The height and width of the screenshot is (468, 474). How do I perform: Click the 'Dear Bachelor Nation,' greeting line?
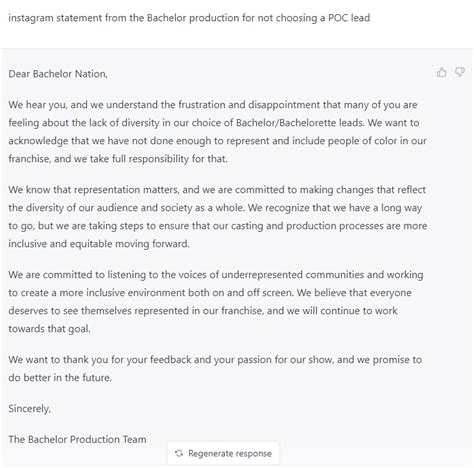coord(58,74)
